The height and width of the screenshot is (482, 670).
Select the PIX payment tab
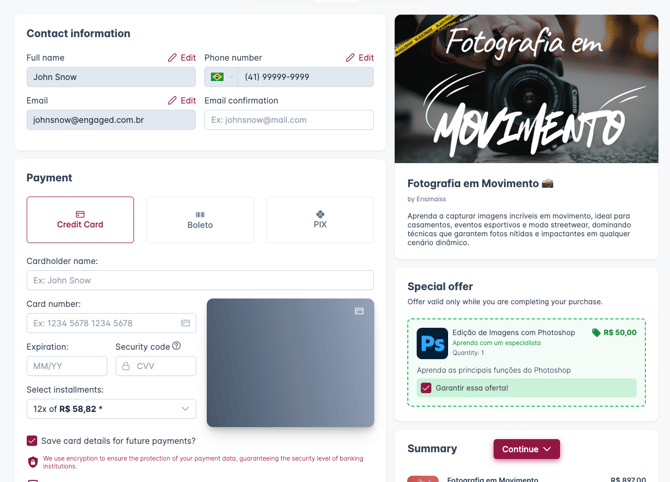[320, 220]
